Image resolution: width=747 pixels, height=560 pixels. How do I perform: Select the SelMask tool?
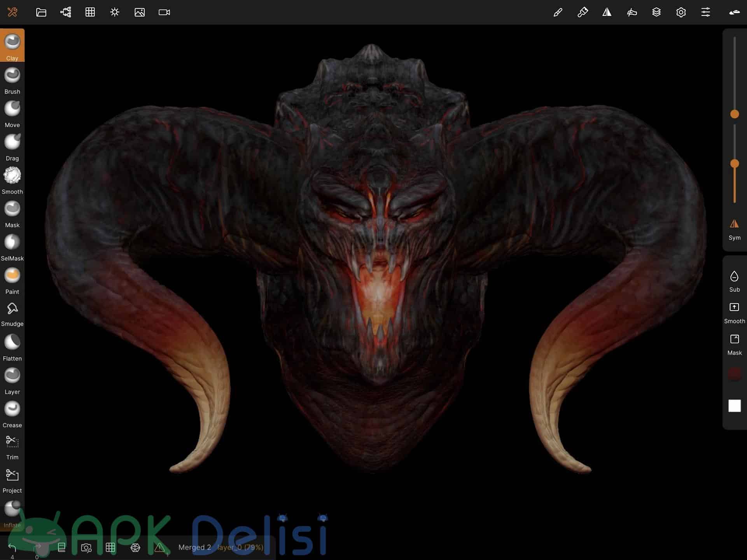click(x=12, y=247)
